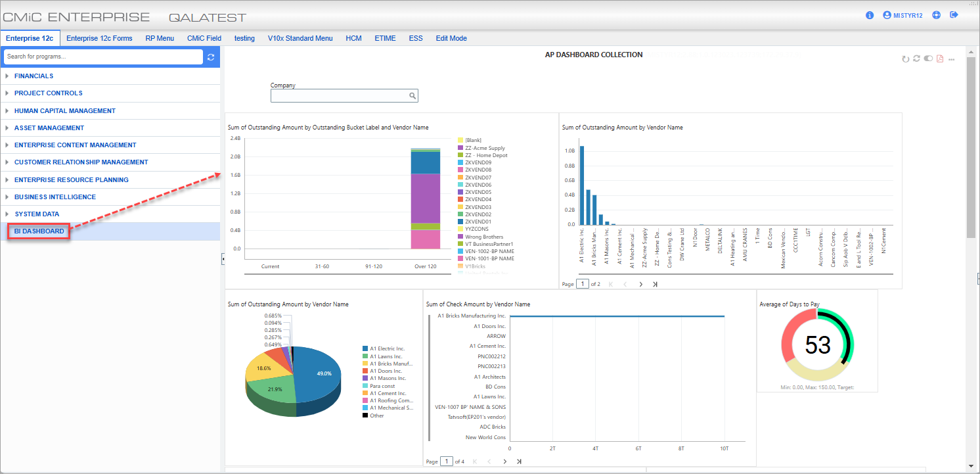
Task: Select BI DASHBOARD in the menu
Action: coord(37,231)
